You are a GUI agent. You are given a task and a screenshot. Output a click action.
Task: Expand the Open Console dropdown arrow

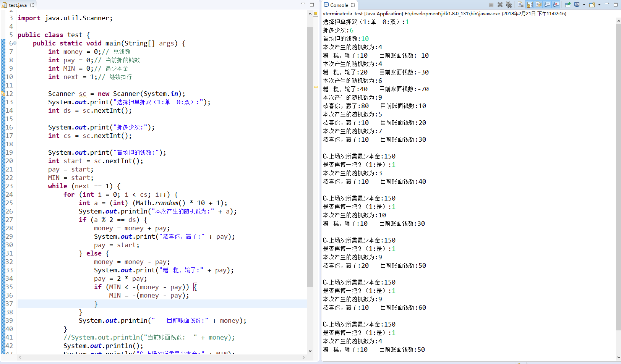point(599,5)
